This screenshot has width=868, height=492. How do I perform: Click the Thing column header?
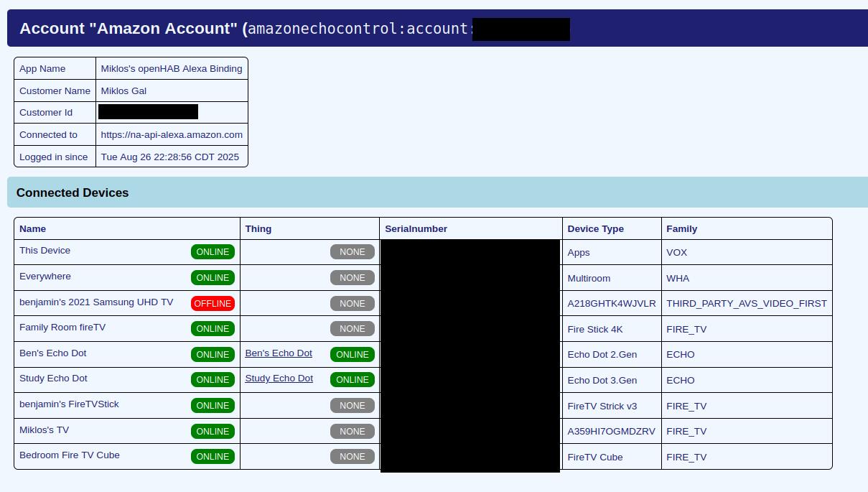258,228
